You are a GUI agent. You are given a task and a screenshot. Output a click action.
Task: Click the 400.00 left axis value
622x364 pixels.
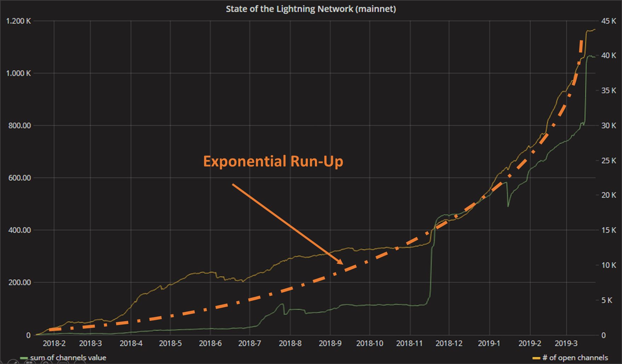[20, 230]
